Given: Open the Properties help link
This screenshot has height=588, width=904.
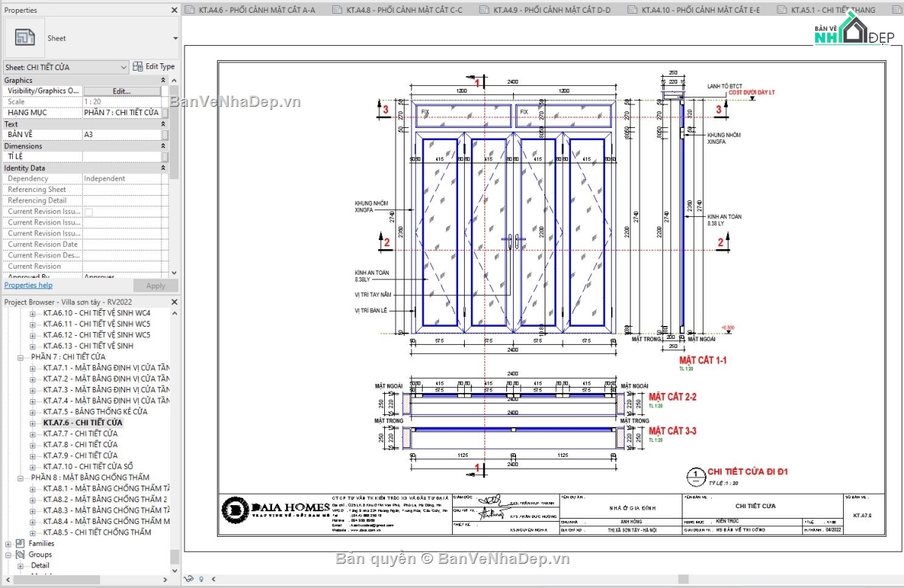Looking at the screenshot, I should click(x=29, y=285).
